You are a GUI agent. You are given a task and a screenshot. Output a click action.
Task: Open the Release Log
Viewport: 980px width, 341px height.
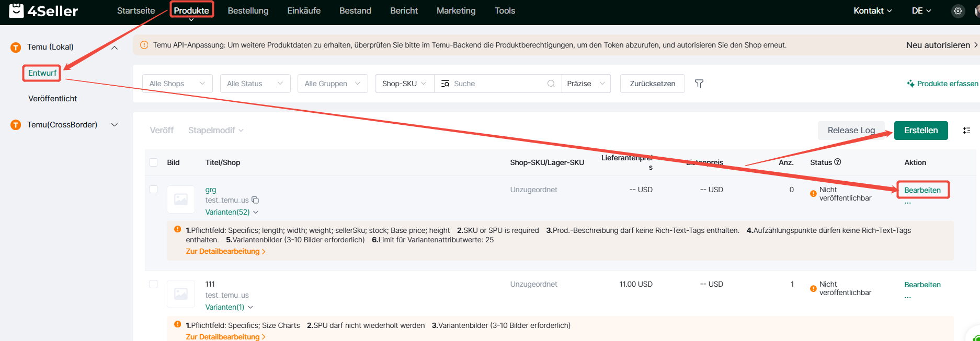(851, 131)
